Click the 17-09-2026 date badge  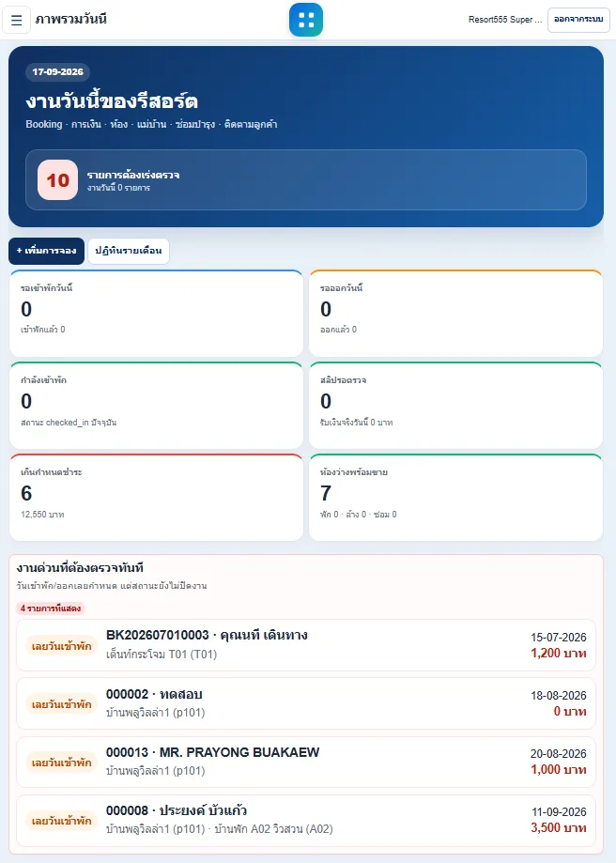point(58,72)
